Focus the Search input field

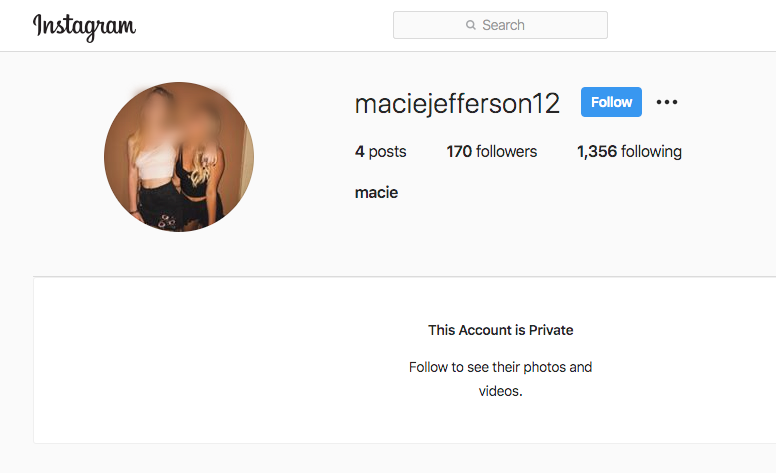[500, 25]
